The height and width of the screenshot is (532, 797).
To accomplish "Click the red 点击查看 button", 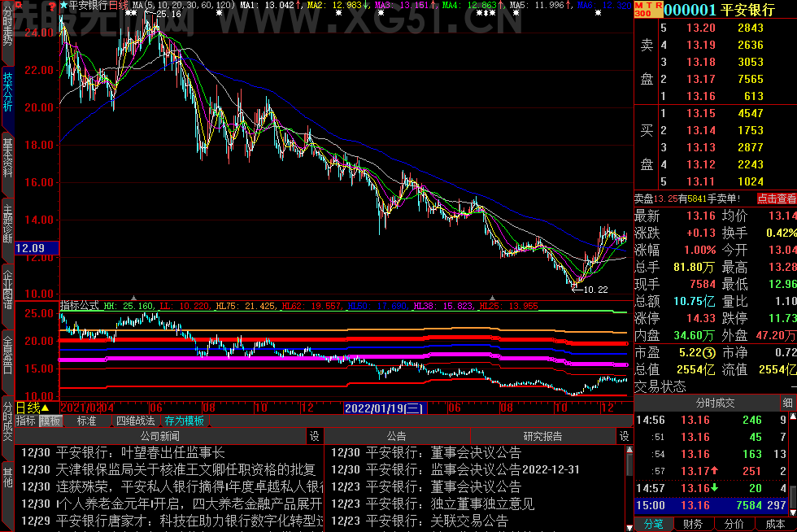I will pyautogui.click(x=776, y=198).
